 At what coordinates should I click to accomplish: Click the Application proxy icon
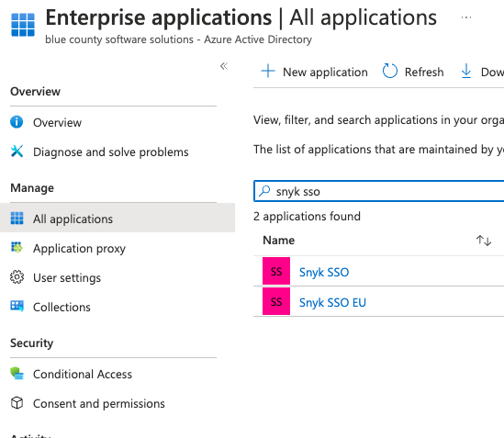(x=17, y=247)
